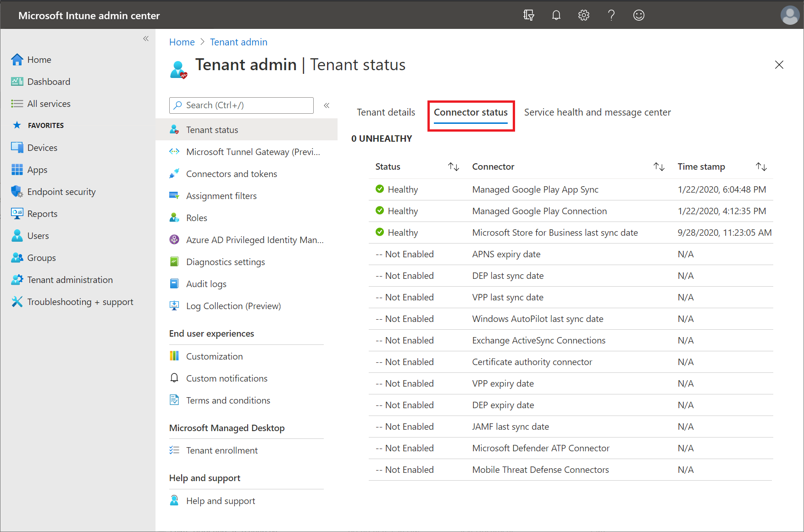Open the Dashboard navigation icon
This screenshot has height=532, width=804.
17,82
